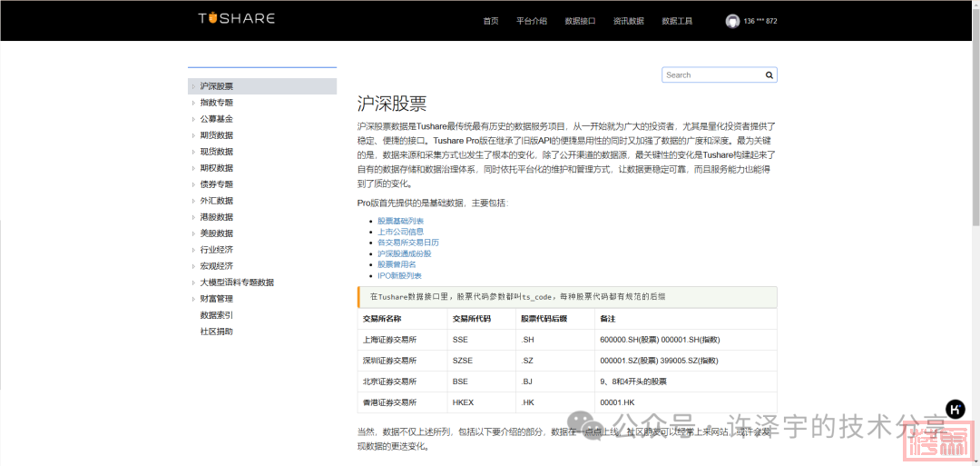Select 港股数据 in sidebar tree
This screenshot has width=980, height=466.
click(x=216, y=217)
